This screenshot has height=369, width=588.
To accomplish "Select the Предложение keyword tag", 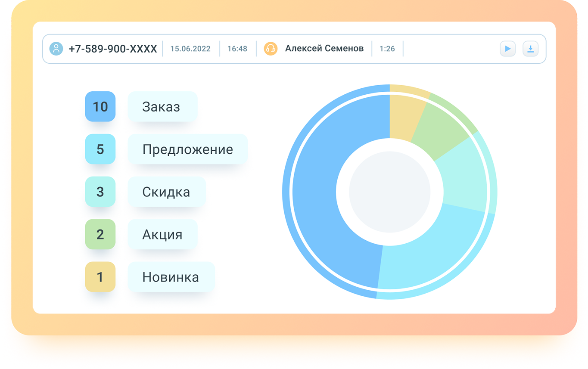I will 187,149.
